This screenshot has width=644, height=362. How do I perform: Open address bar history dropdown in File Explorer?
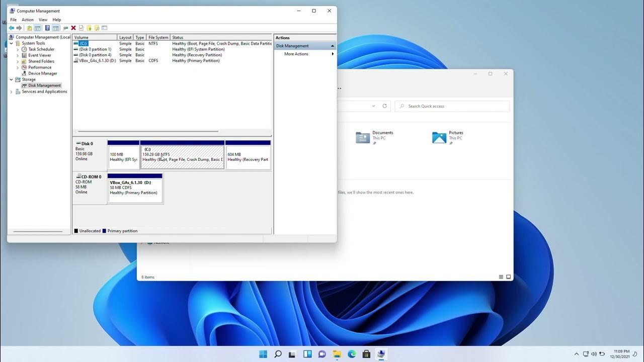[x=373, y=106]
